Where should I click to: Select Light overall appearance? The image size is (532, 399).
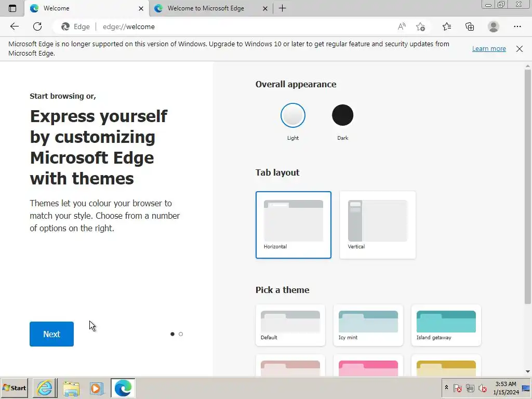pos(293,115)
